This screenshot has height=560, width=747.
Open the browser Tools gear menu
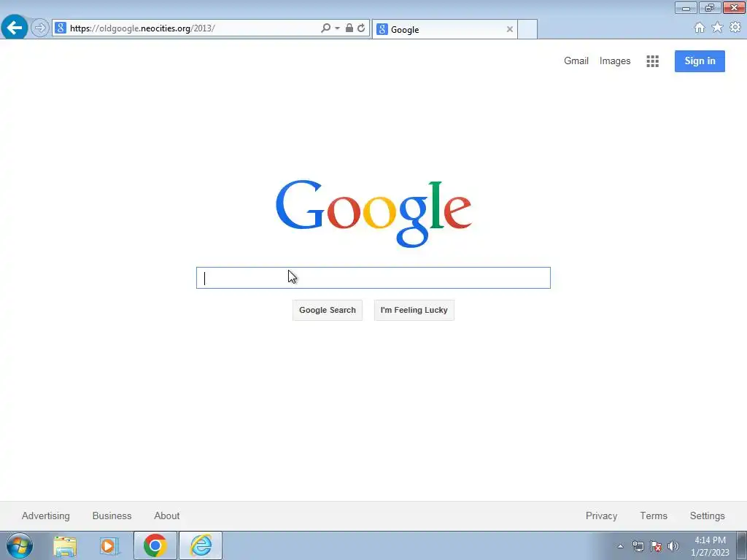click(x=735, y=28)
